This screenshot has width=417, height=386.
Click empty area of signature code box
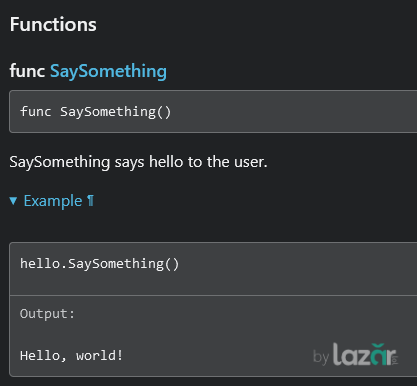pyautogui.click(x=293, y=111)
